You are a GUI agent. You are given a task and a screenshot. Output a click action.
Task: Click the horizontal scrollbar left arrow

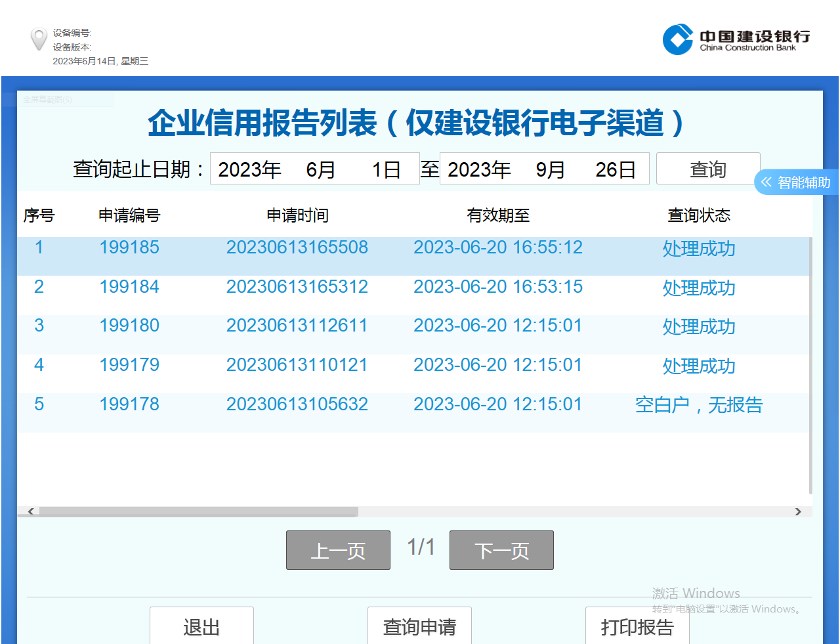click(x=31, y=511)
